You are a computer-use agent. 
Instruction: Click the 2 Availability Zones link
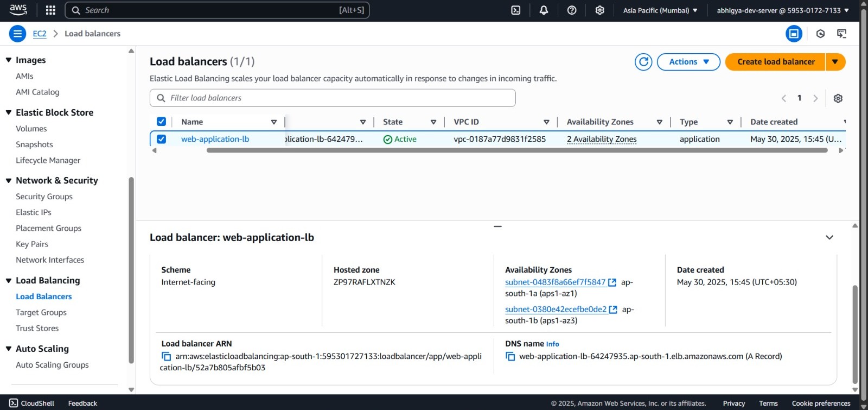(602, 139)
